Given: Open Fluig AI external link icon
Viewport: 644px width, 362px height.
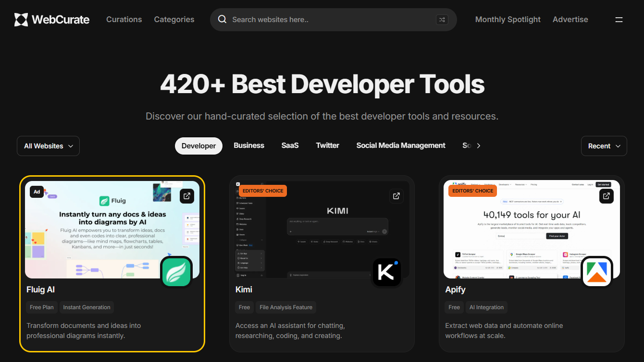Looking at the screenshot, I should [x=187, y=195].
